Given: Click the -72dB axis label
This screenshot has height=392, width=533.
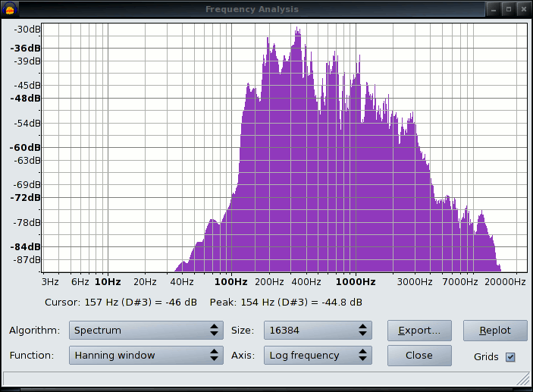Looking at the screenshot, I should pyautogui.click(x=25, y=198).
